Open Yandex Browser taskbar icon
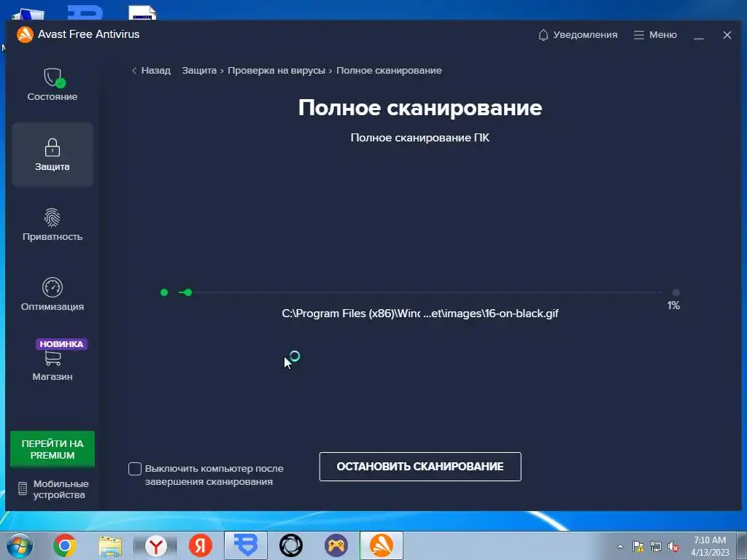 pos(155,545)
